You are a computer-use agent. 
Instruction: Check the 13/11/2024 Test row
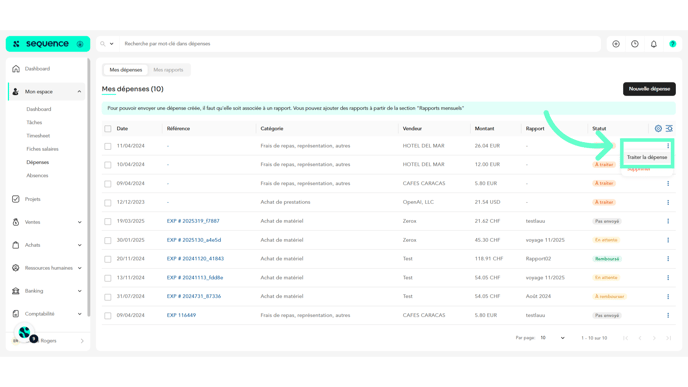coord(108,278)
